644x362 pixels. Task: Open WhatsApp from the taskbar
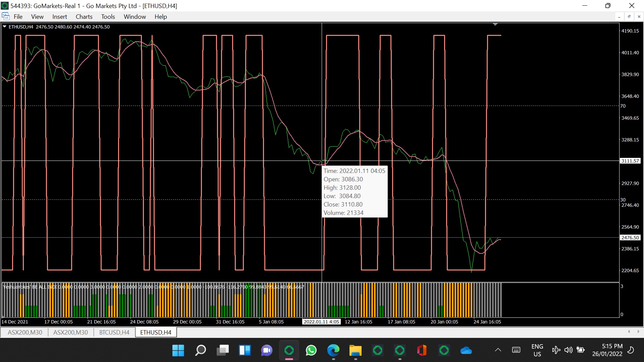311,350
